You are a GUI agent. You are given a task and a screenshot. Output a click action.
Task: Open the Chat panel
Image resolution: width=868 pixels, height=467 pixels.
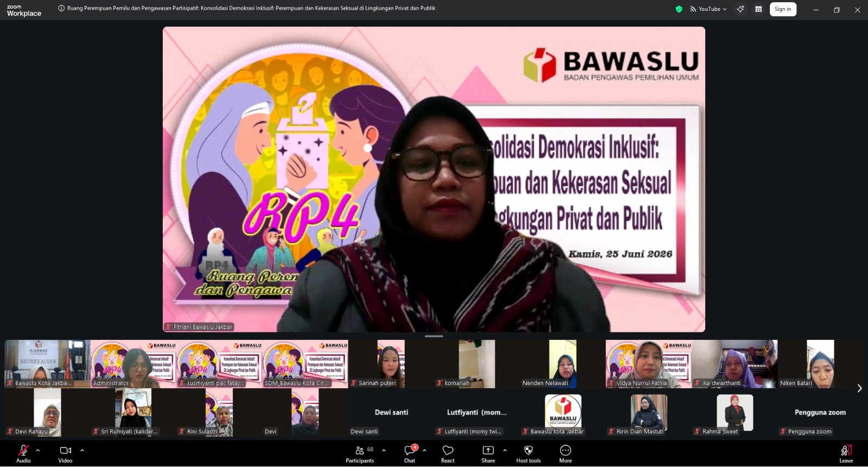(x=410, y=453)
